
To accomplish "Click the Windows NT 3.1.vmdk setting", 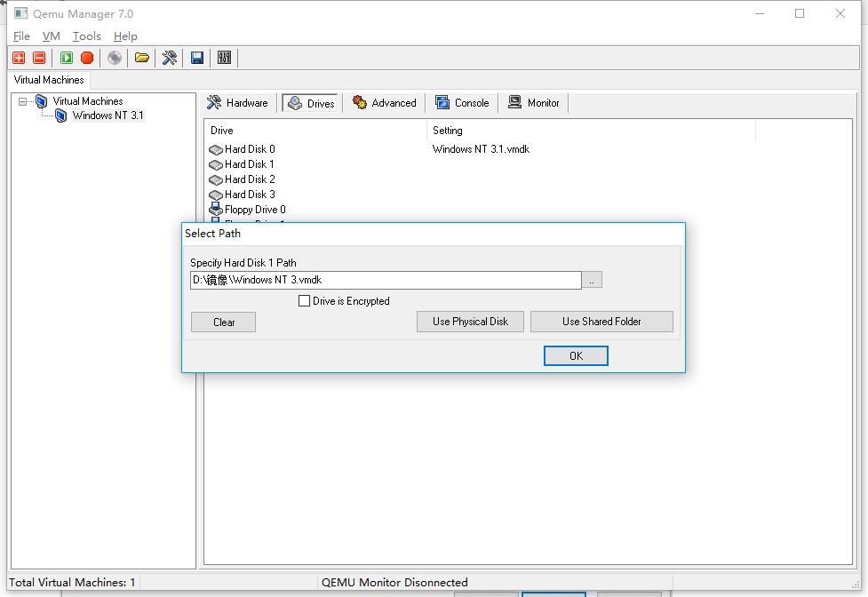I will tap(481, 149).
